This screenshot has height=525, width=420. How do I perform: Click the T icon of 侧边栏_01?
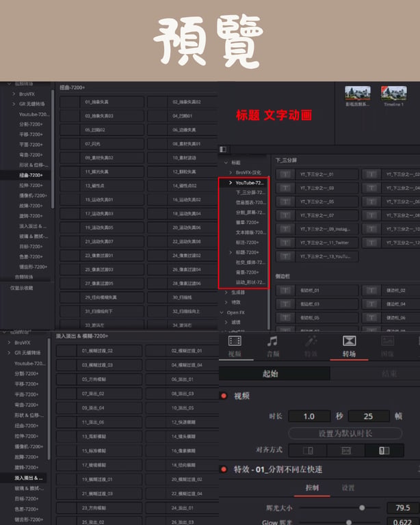285,291
